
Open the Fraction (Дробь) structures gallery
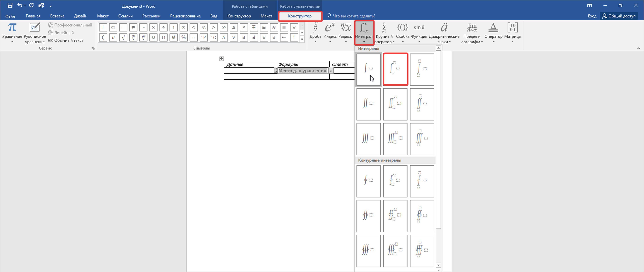(x=315, y=32)
